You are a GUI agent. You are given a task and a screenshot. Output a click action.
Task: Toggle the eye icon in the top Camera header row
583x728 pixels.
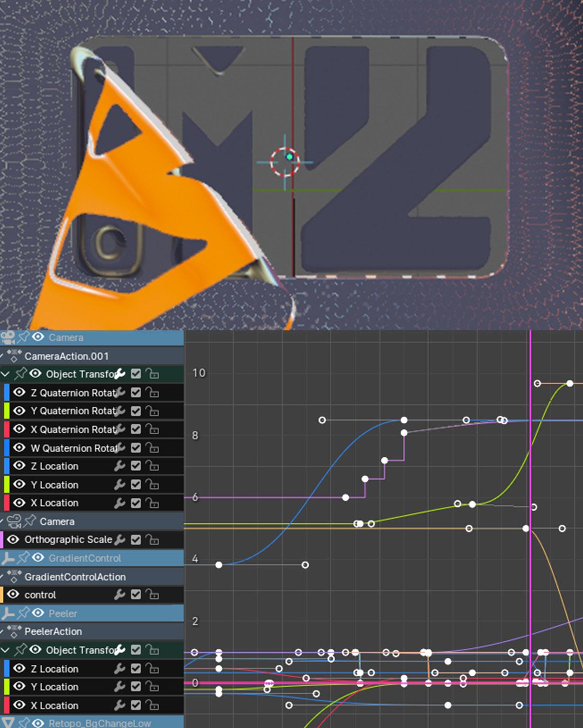pos(38,337)
